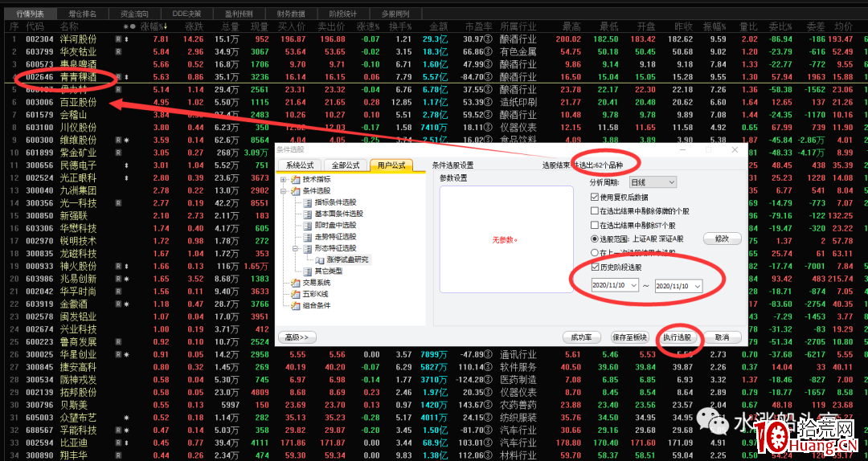Image resolution: width=868 pixels, height=461 pixels.
Task: Open 多股同列 tab
Action: coord(395,14)
